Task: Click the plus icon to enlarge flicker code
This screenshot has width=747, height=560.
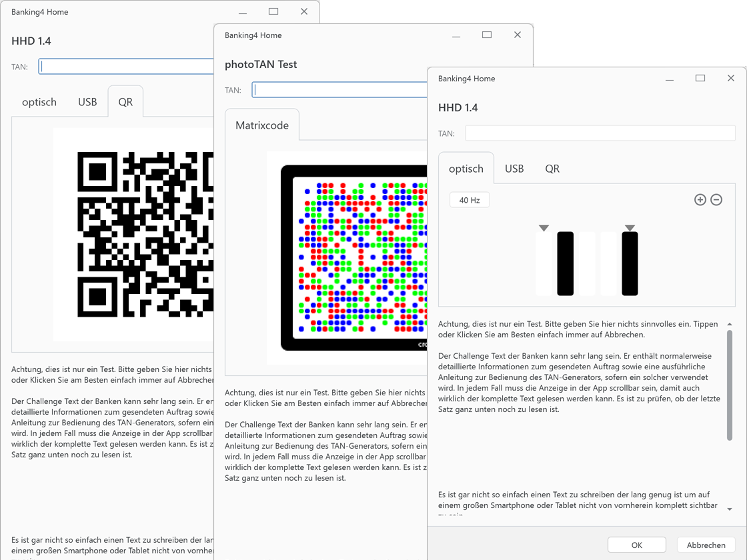Action: tap(700, 200)
